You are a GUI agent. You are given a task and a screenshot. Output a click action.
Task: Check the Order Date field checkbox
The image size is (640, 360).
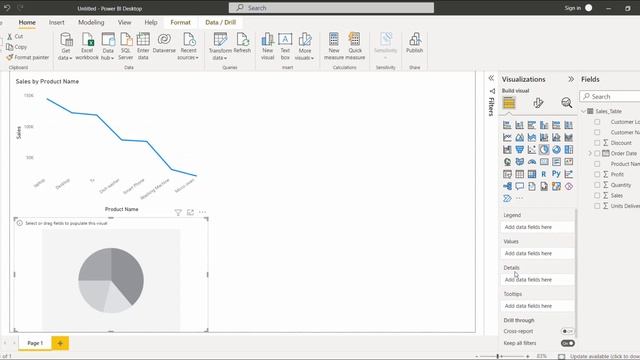click(597, 153)
